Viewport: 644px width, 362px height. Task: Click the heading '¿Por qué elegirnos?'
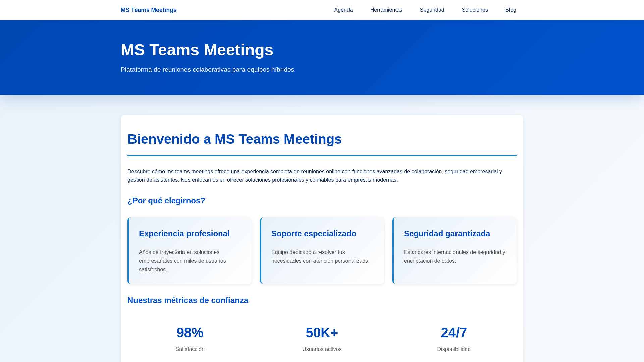[166, 201]
